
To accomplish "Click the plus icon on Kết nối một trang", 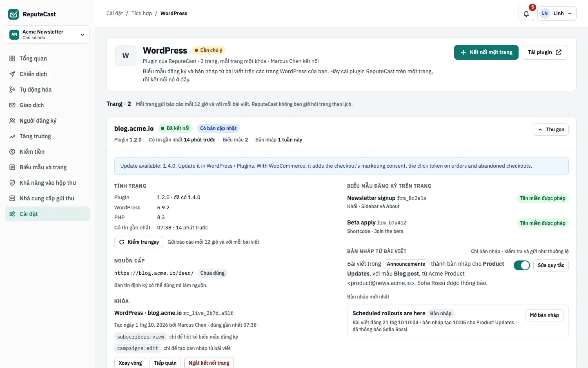I will tap(463, 52).
